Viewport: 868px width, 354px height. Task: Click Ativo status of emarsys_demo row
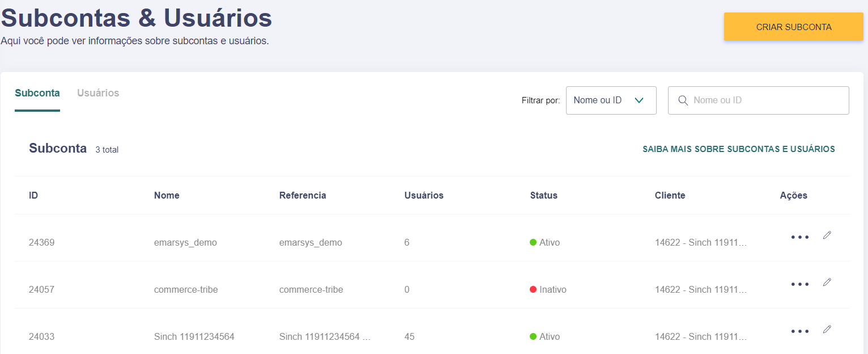544,242
